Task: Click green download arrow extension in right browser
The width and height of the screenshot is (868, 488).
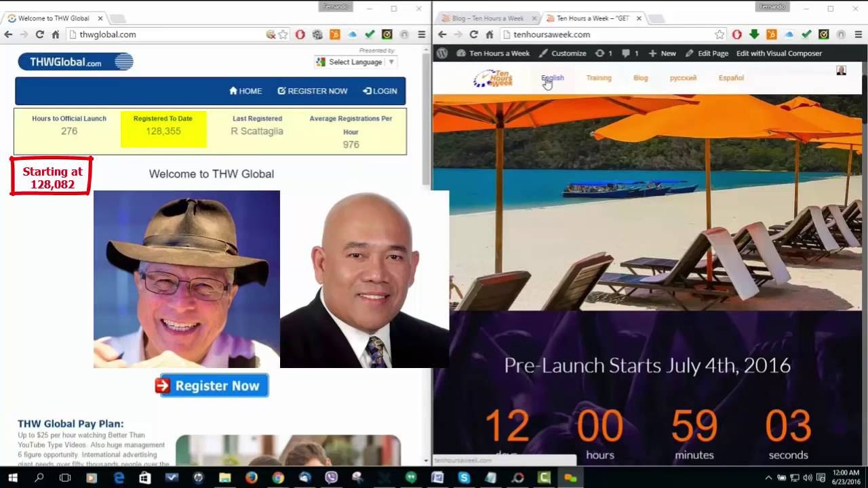Action: 754,35
